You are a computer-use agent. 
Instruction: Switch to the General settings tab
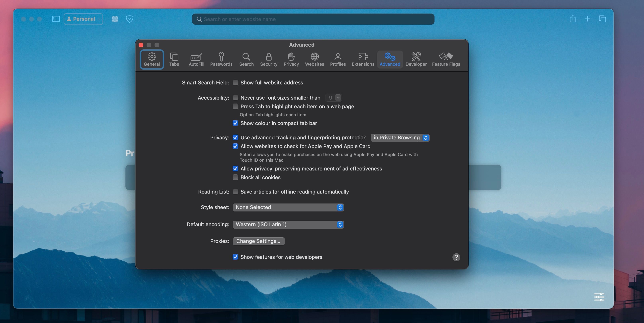(152, 59)
